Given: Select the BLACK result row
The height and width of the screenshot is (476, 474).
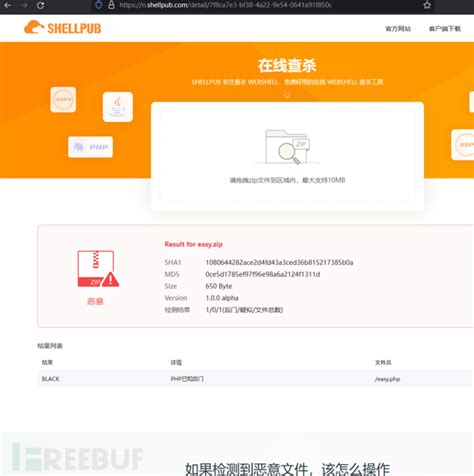Looking at the screenshot, I should (x=255, y=379).
